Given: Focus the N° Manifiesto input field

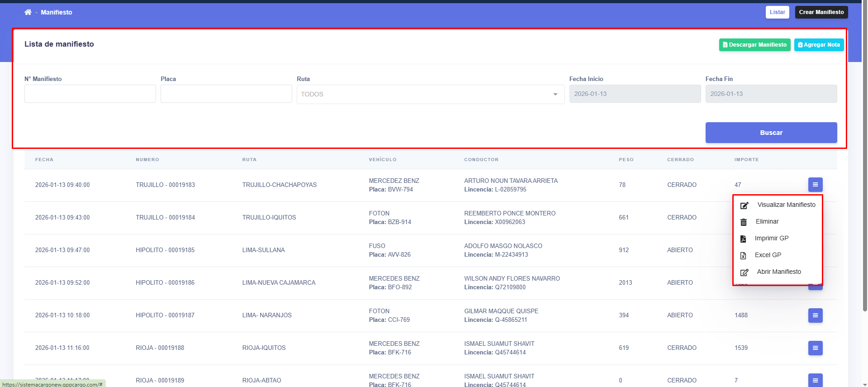Looking at the screenshot, I should (x=90, y=94).
